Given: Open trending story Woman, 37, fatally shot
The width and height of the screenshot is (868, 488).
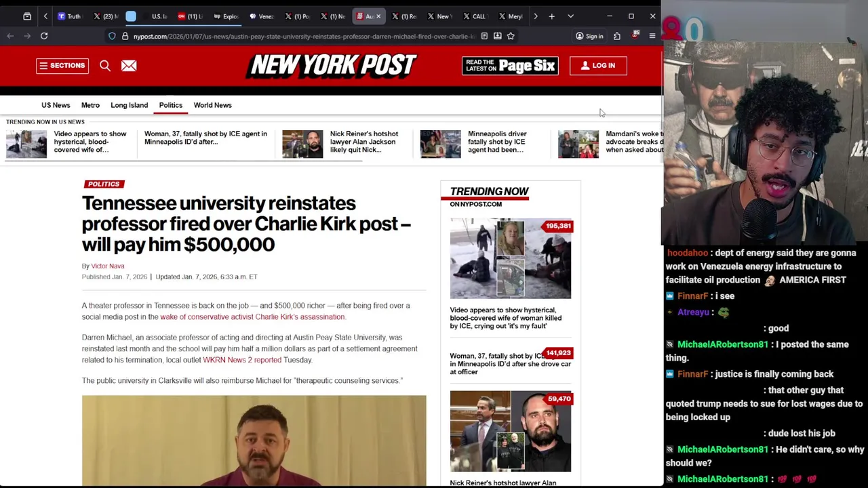Looking at the screenshot, I should coord(205,138).
